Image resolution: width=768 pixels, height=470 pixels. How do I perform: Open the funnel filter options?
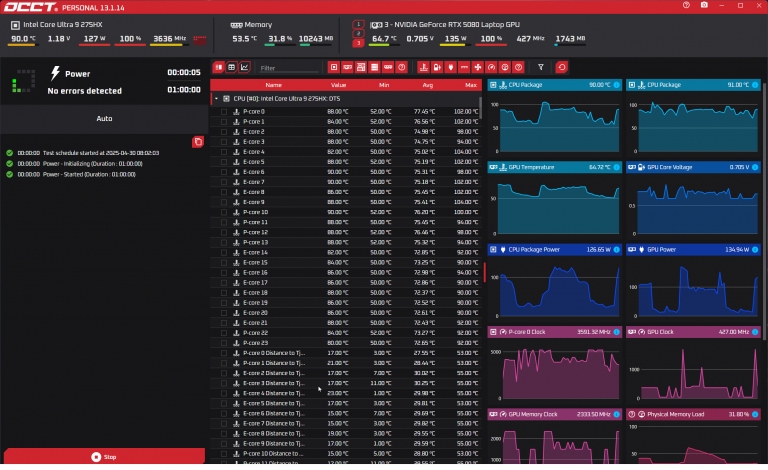pyautogui.click(x=541, y=67)
